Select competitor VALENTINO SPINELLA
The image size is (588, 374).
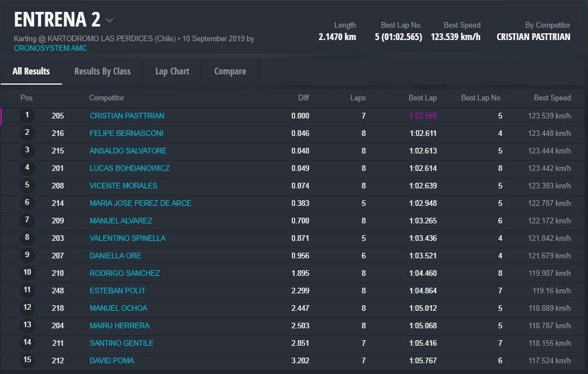pyautogui.click(x=128, y=238)
